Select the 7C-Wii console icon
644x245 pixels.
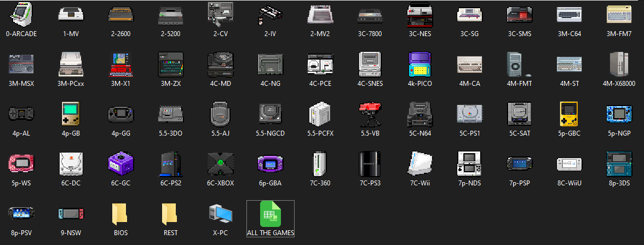419,164
